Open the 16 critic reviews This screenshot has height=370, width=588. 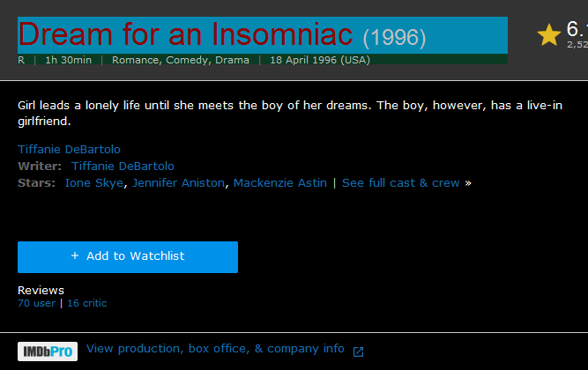87,303
